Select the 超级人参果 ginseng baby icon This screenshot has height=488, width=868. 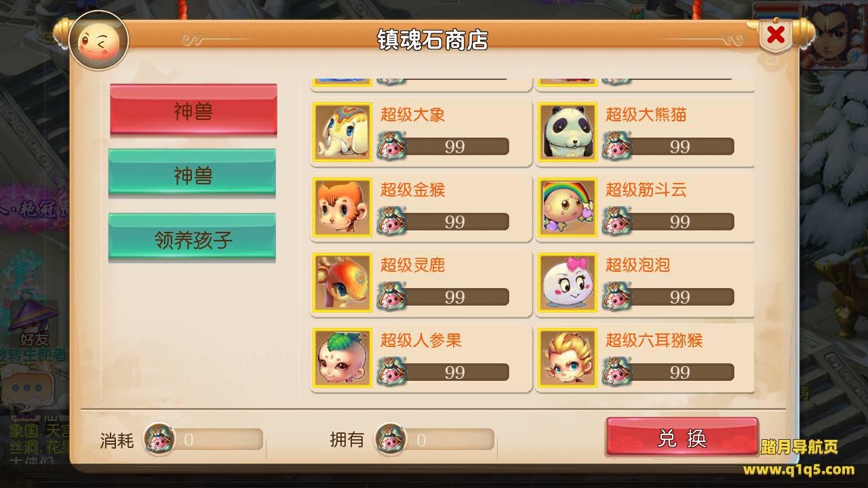[x=342, y=358]
